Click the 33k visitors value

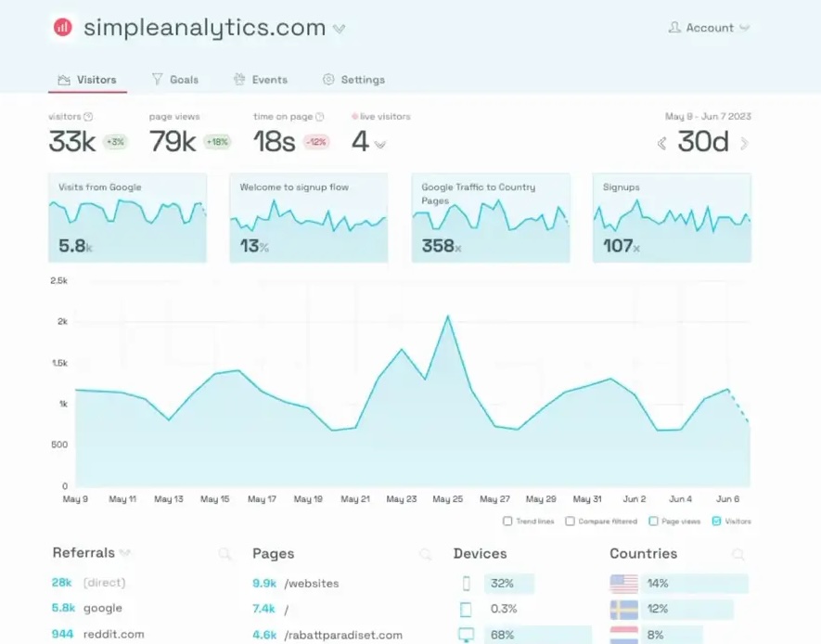tap(72, 142)
